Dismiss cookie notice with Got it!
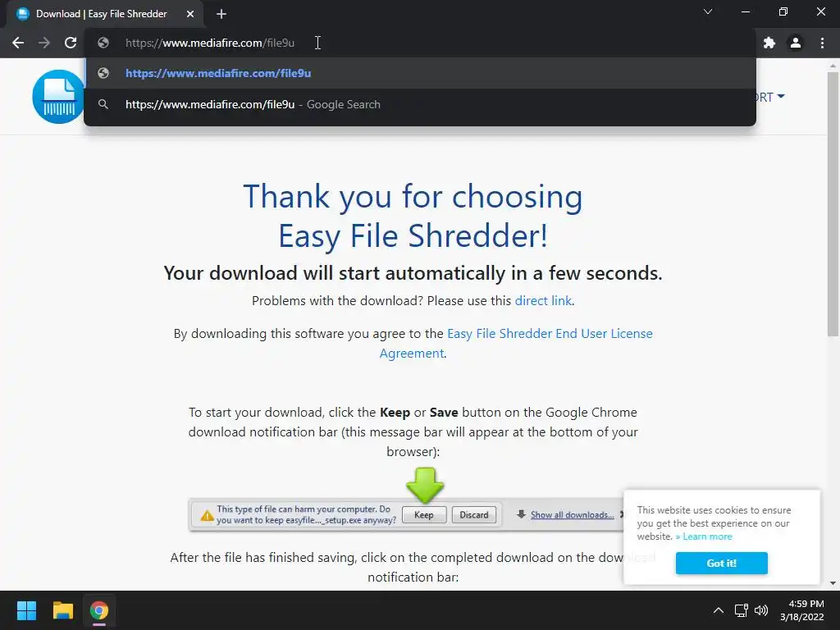This screenshot has height=630, width=840. point(722,563)
